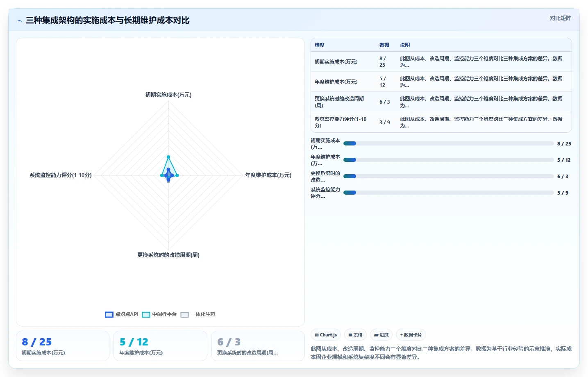This screenshot has height=377, width=588.
Task: Click the Chart.js tag
Action: coord(326,335)
